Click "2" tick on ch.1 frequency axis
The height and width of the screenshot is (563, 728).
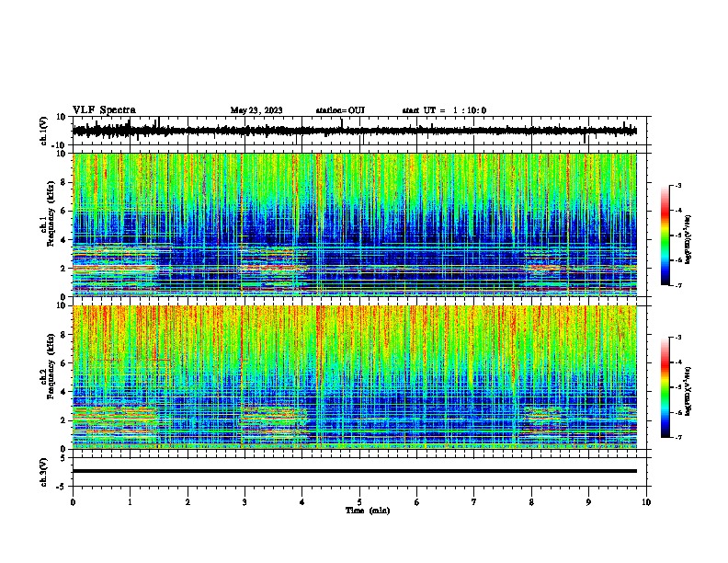click(63, 269)
